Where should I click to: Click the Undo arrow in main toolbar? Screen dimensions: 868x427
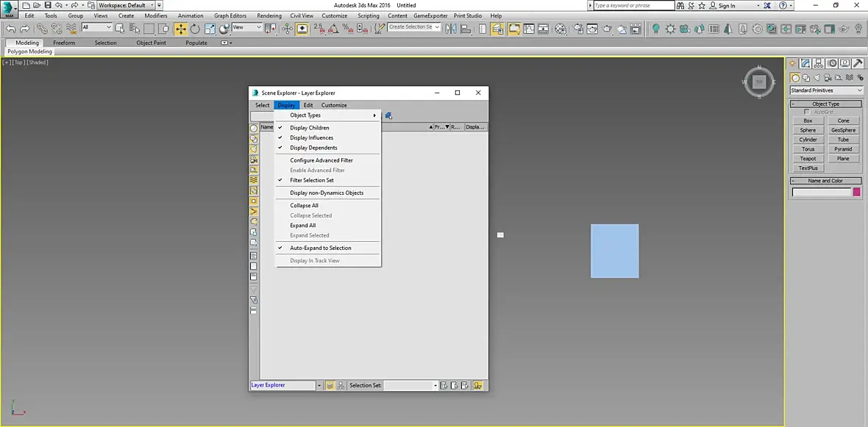tap(10, 29)
